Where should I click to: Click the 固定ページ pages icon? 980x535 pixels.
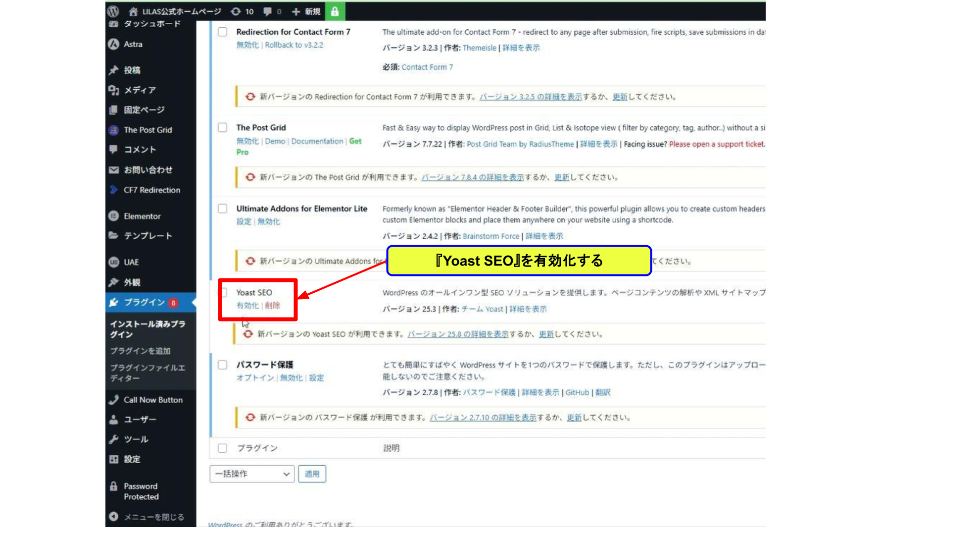(114, 109)
